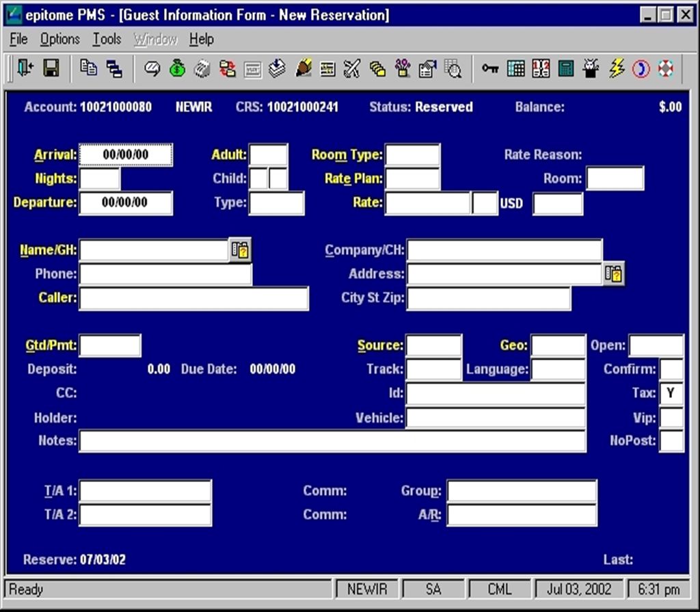Image resolution: width=700 pixels, height=612 pixels.
Task: Click into the Nights field
Action: pyautogui.click(x=100, y=178)
